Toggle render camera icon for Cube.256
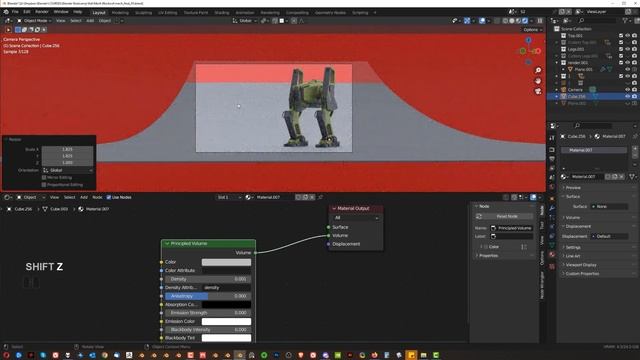This screenshot has height=360, width=640. [x=634, y=96]
